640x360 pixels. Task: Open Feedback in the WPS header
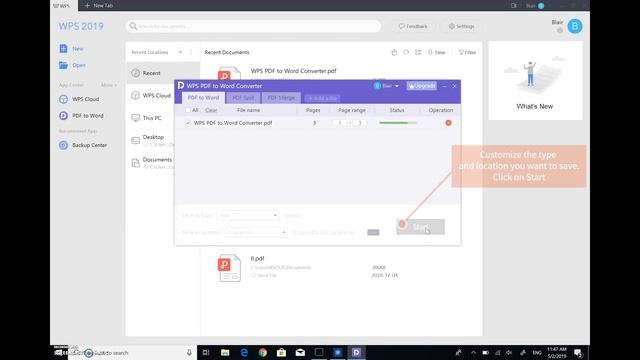tap(413, 26)
